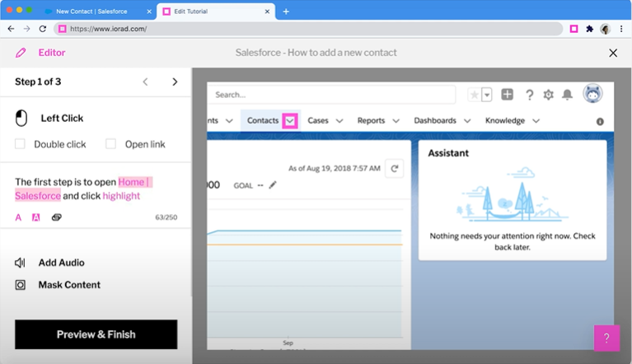The height and width of the screenshot is (364, 632).
Task: Switch to the New Contact | Salesforce browser tab
Action: coord(91,12)
